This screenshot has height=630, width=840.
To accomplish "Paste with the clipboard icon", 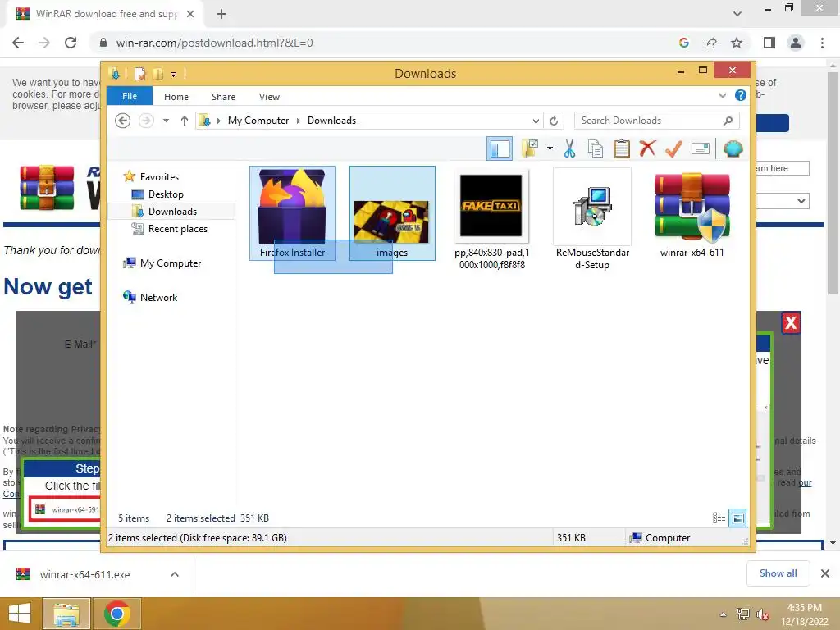I will [622, 148].
